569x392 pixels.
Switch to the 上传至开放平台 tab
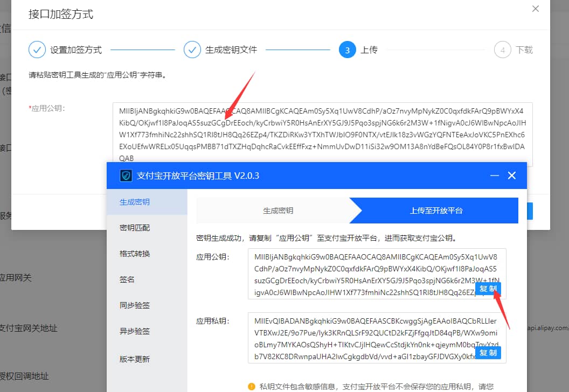pos(437,210)
